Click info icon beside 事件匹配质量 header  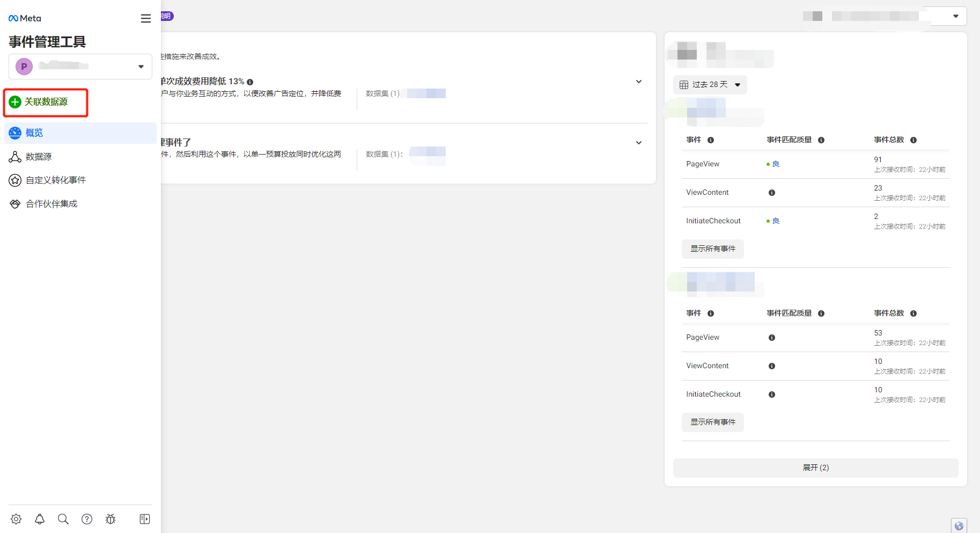click(821, 140)
